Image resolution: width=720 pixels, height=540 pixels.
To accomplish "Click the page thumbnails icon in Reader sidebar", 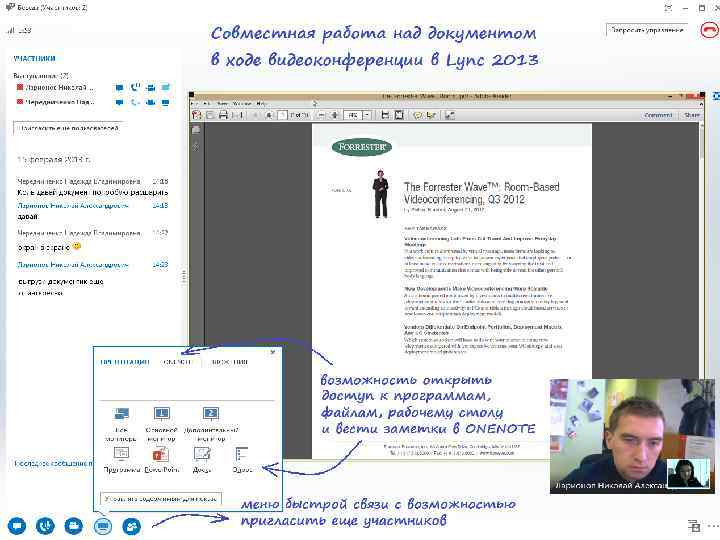I will click(196, 129).
